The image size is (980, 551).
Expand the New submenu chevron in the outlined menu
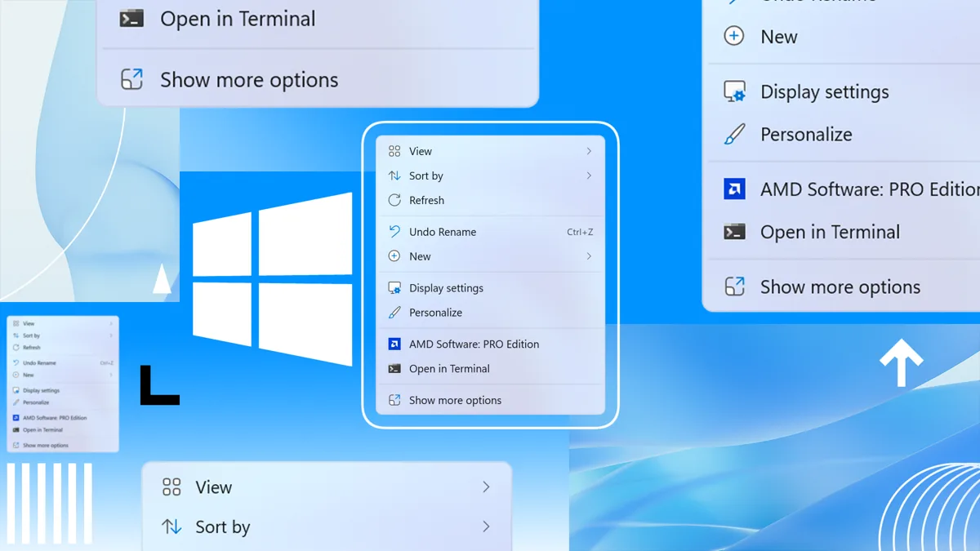point(589,256)
